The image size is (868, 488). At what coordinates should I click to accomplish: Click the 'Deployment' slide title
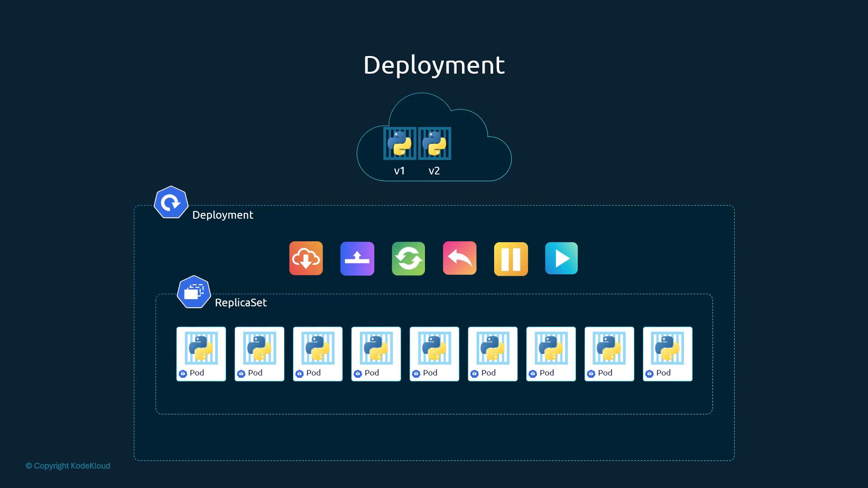(x=434, y=65)
